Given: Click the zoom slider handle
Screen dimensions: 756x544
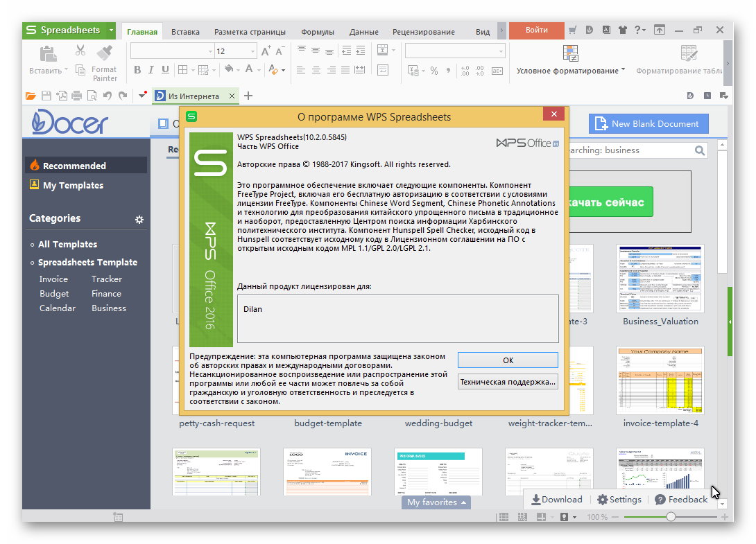Looking at the screenshot, I should coord(671,517).
